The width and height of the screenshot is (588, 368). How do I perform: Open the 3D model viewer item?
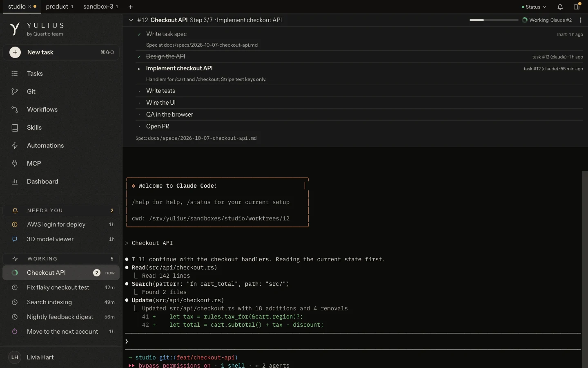(x=61, y=239)
